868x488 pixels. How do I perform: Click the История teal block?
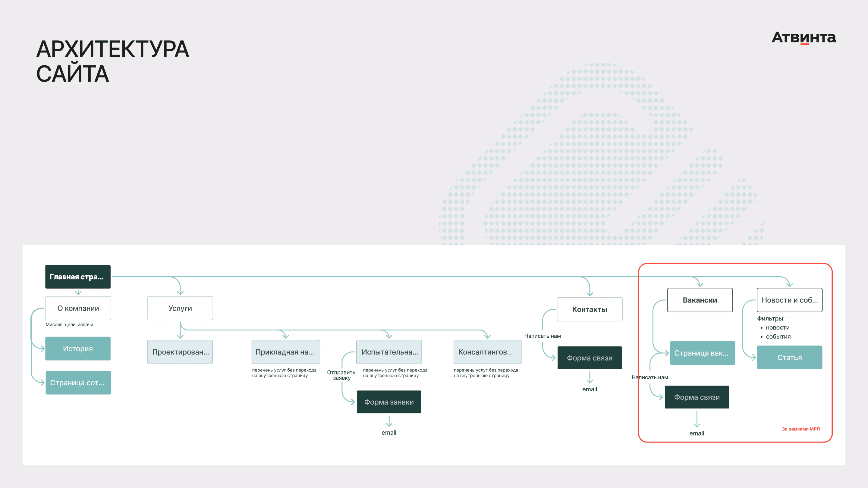pyautogui.click(x=78, y=349)
